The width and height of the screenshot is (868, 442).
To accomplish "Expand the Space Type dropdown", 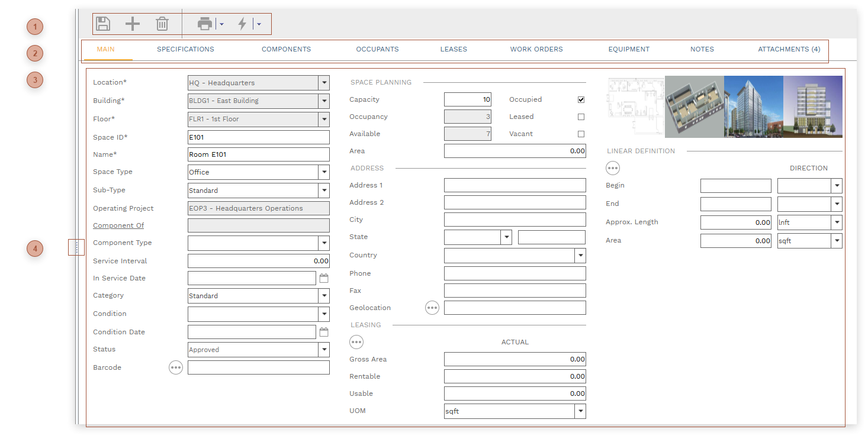I will 324,172.
